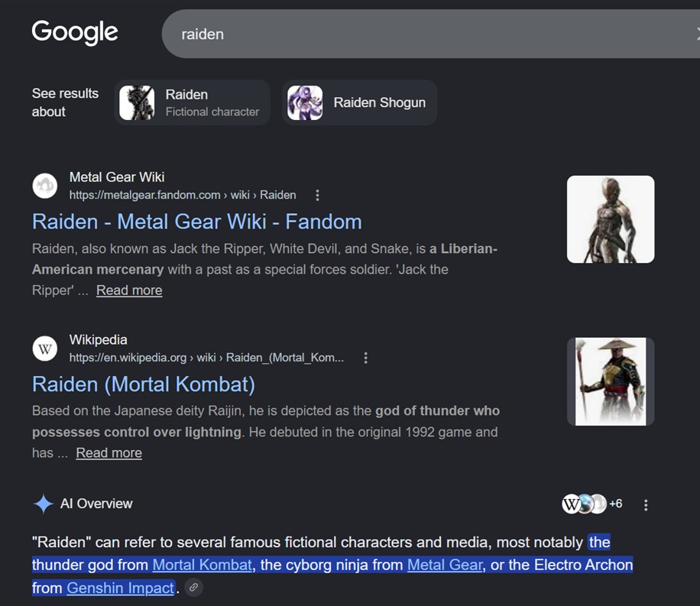Click the AI Overview heading text
The width and height of the screenshot is (700, 606).
[96, 504]
